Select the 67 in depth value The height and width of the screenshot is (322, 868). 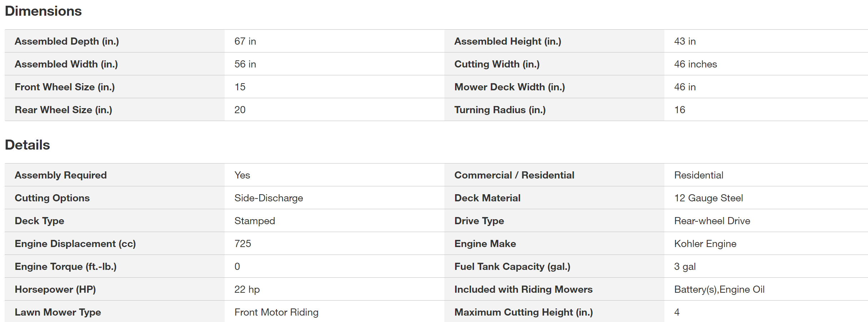(x=245, y=41)
